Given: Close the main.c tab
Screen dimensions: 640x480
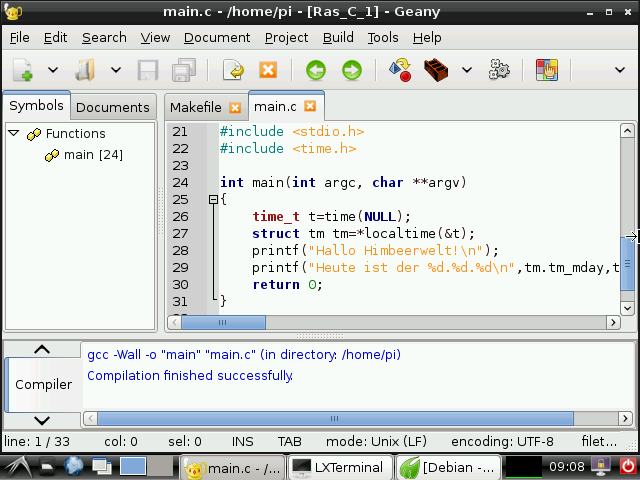Looking at the screenshot, I should [310, 106].
